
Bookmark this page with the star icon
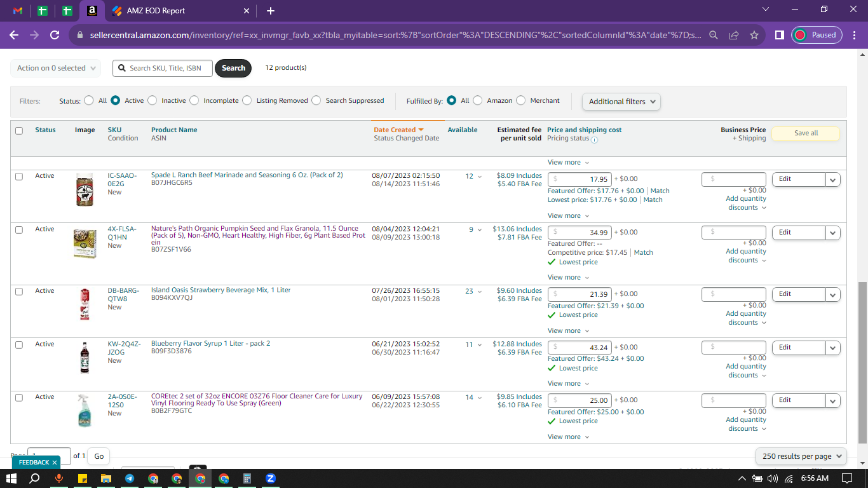754,35
